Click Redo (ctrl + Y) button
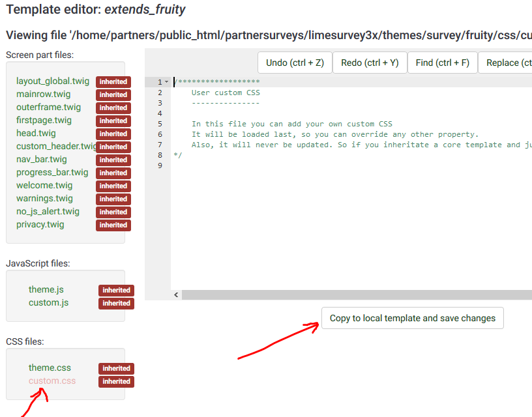The height and width of the screenshot is (417, 532). tap(370, 63)
